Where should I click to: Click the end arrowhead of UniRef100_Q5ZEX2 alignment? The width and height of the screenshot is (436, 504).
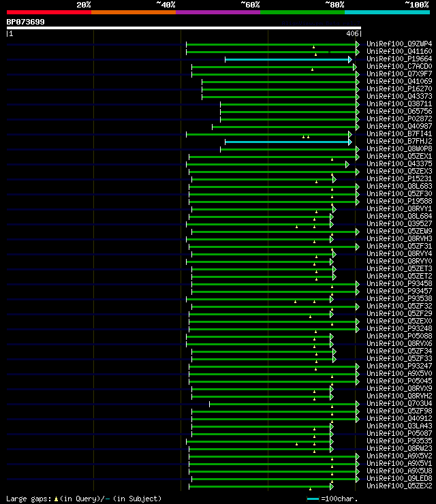click(332, 487)
